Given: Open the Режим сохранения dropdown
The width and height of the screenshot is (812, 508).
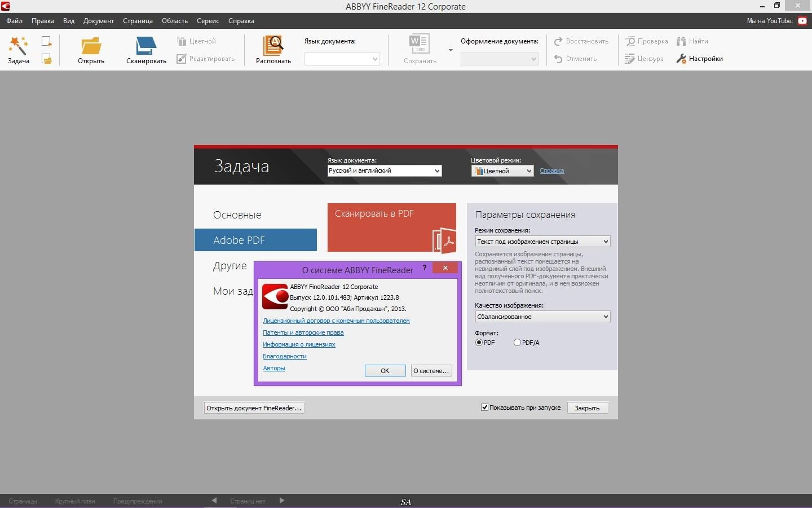Looking at the screenshot, I should pyautogui.click(x=542, y=242).
